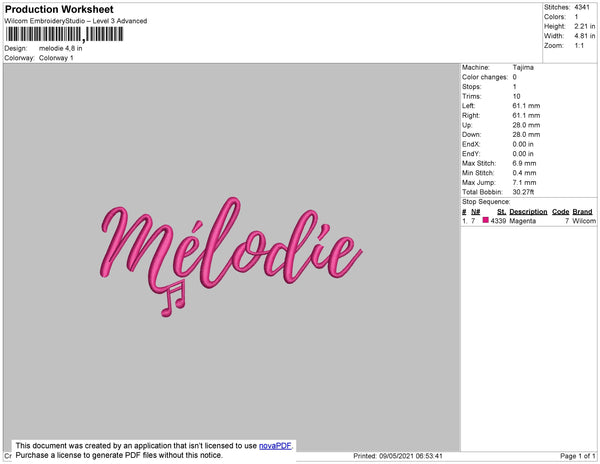Click the 'Wilcom EmbroideryStudio – Level 3 Advanced' text

click(x=76, y=21)
